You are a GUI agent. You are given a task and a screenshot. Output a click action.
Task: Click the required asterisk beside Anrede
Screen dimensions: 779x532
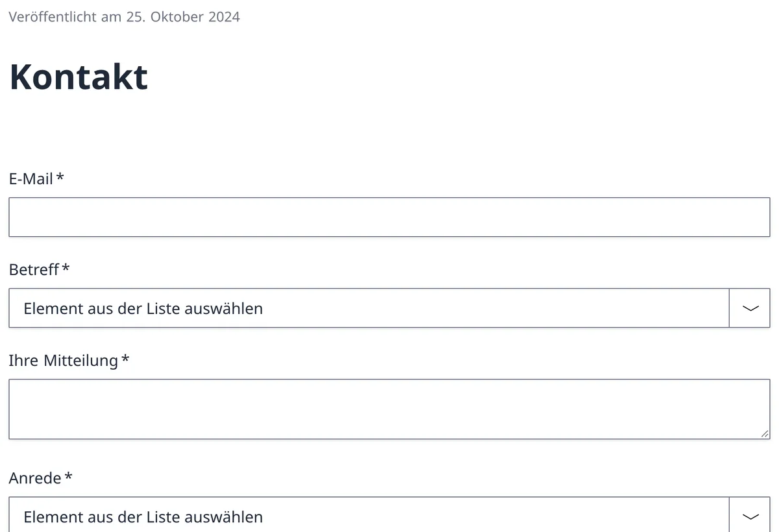[x=68, y=477]
